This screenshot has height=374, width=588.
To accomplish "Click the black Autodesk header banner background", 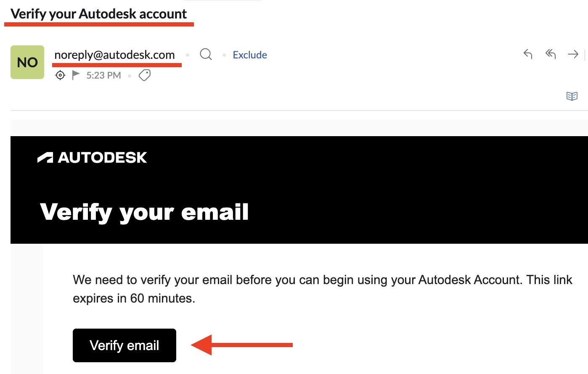I will (379, 185).
